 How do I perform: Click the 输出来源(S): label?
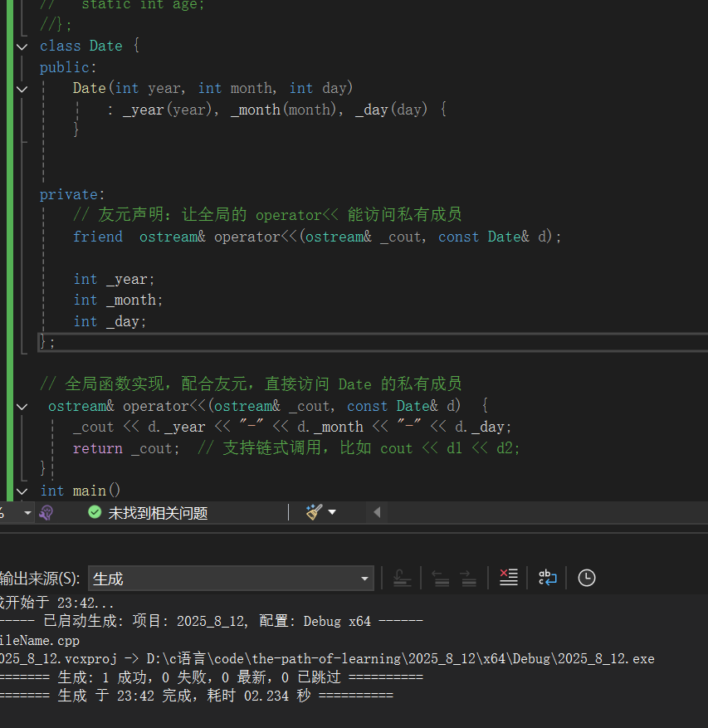click(x=40, y=579)
